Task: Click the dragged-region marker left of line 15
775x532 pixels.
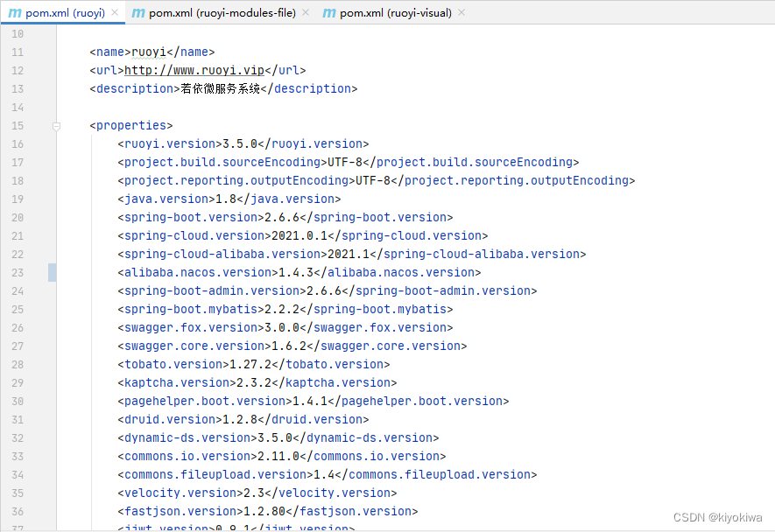Action: (x=56, y=126)
